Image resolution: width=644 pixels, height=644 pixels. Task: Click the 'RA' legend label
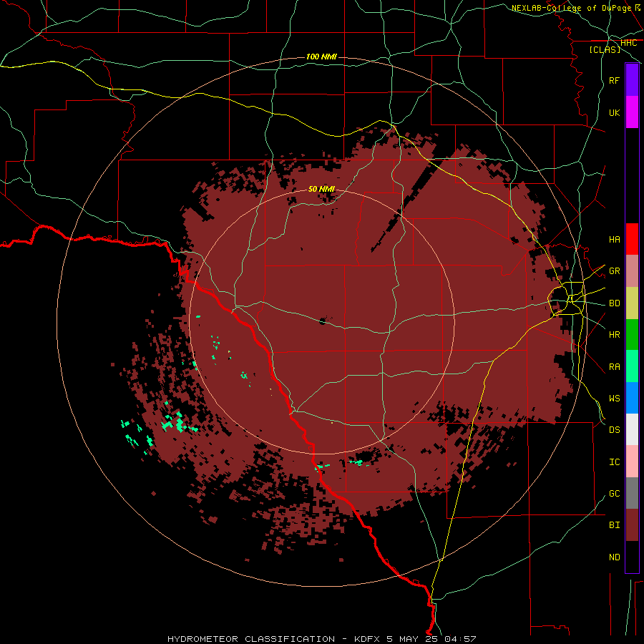[x=614, y=367]
